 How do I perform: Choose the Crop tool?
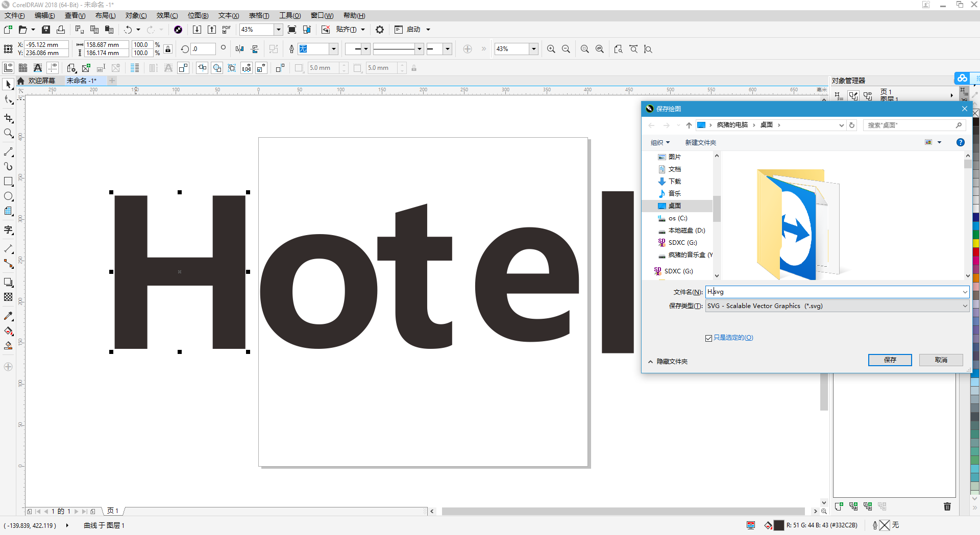coord(8,118)
